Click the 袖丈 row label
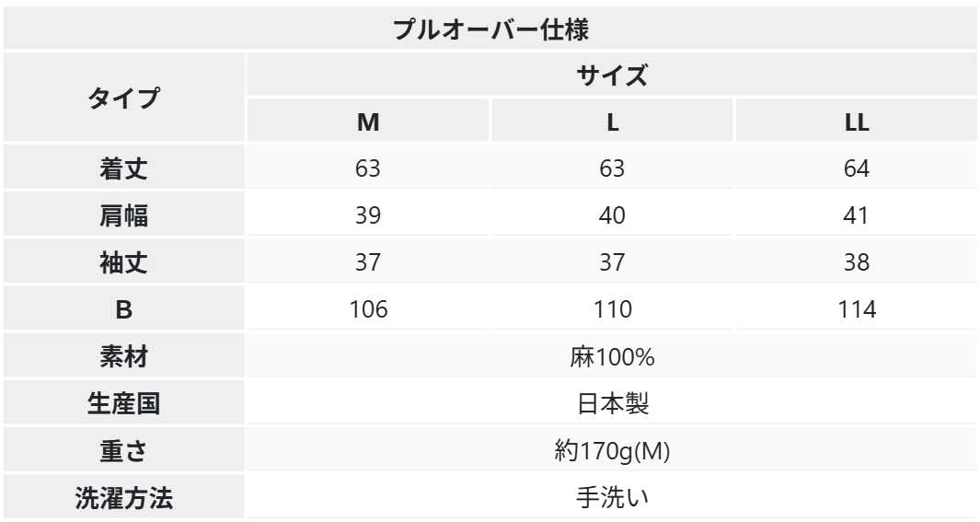The image size is (980, 522). click(x=124, y=264)
